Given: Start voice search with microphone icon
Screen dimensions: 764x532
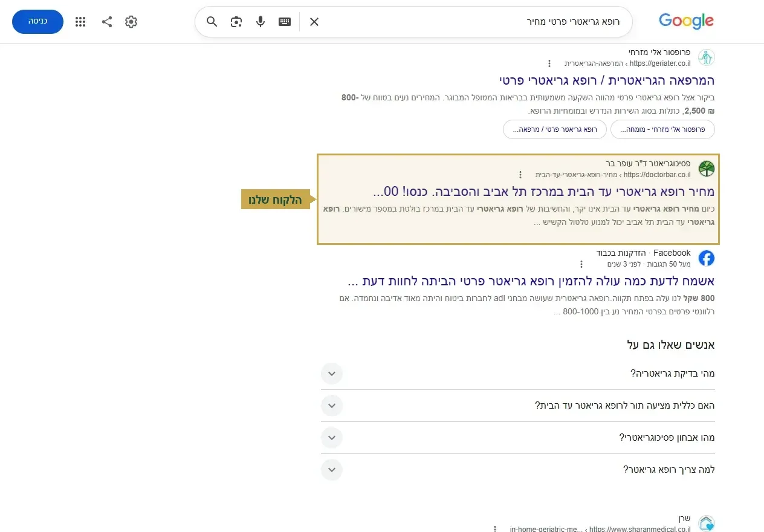Looking at the screenshot, I should [x=261, y=22].
